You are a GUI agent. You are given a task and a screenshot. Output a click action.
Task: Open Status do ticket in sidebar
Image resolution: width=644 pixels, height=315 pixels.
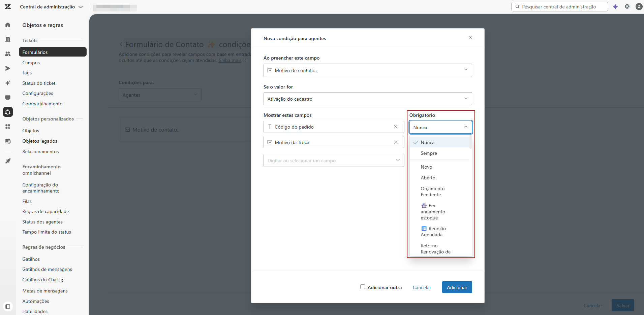pyautogui.click(x=39, y=83)
